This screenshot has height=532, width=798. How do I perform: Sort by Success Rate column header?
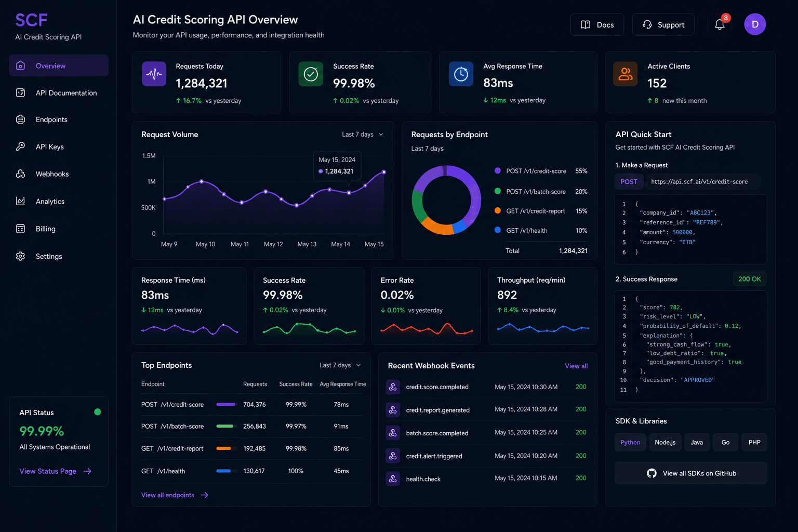coord(296,384)
